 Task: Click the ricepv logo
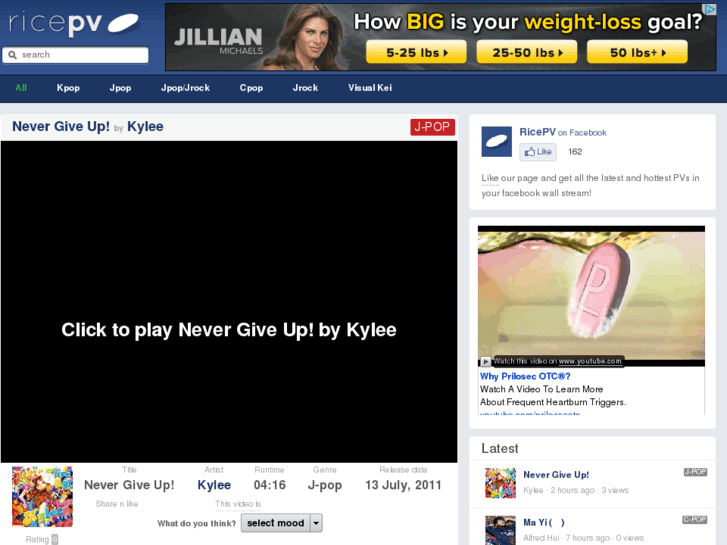74,23
